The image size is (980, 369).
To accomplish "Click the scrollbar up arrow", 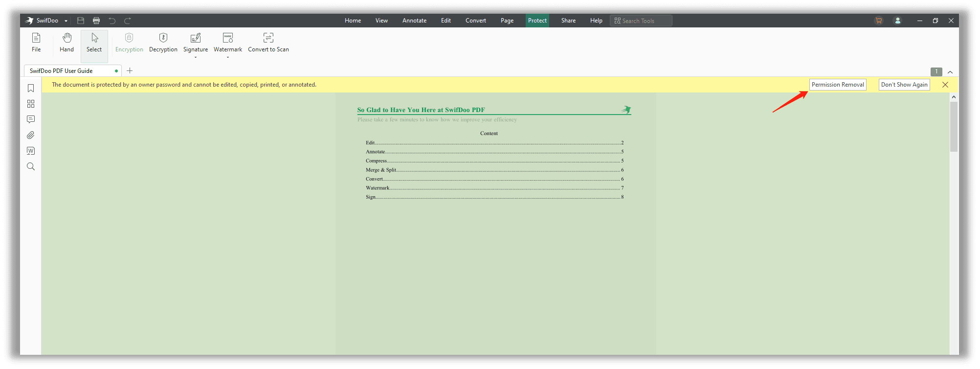I will coord(954,97).
